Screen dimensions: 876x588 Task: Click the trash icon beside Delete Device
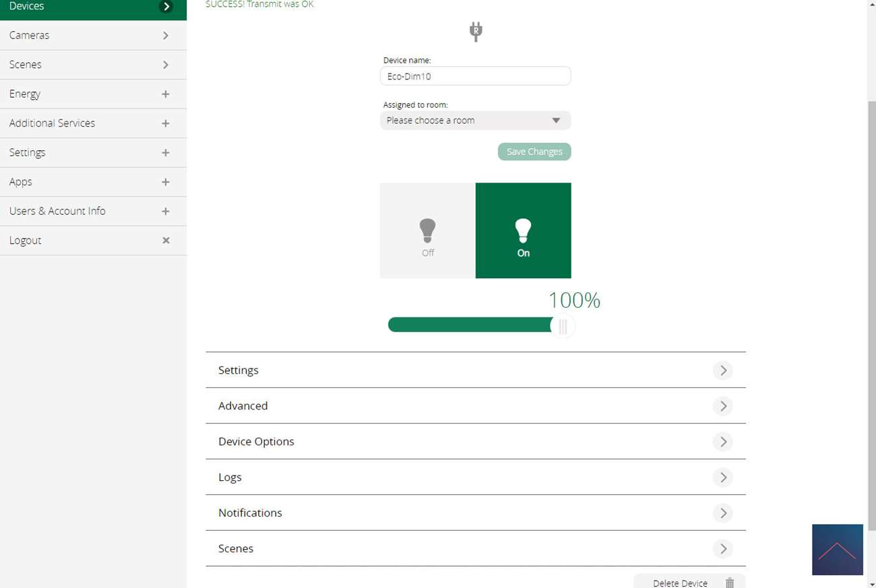point(729,583)
